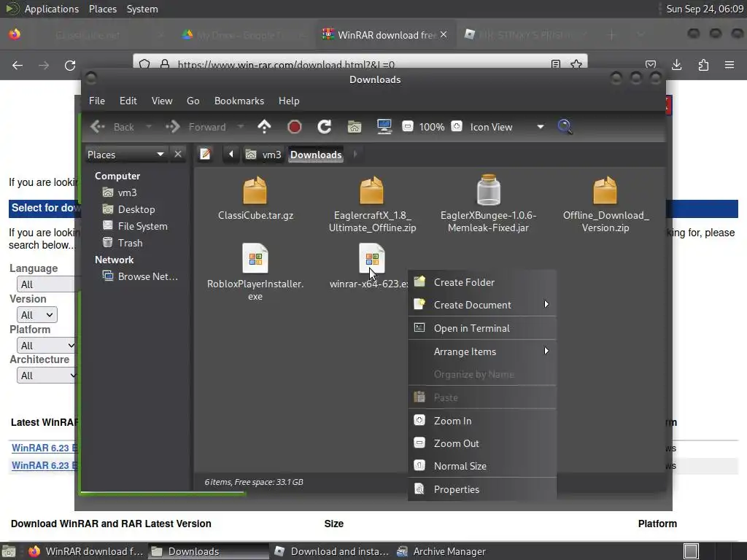This screenshot has width=747, height=560.
Task: Click show desktop icon in bottom panel
Action: tap(9, 551)
